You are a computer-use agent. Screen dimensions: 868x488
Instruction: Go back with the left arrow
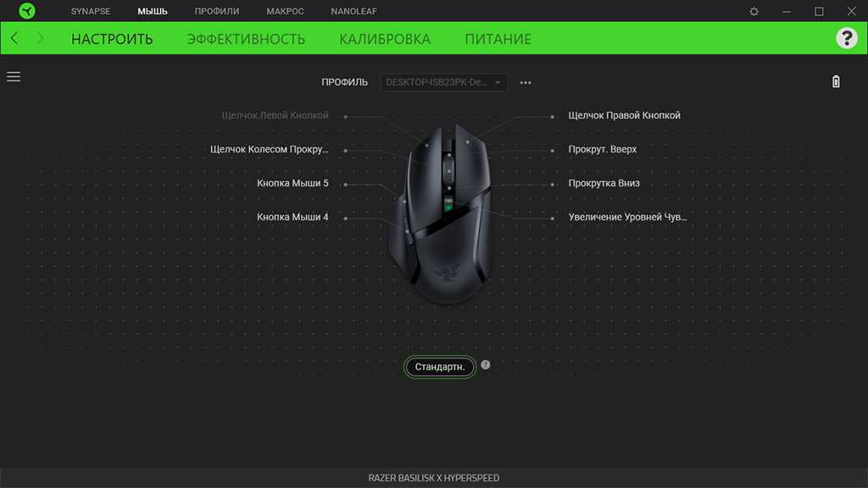click(x=14, y=38)
